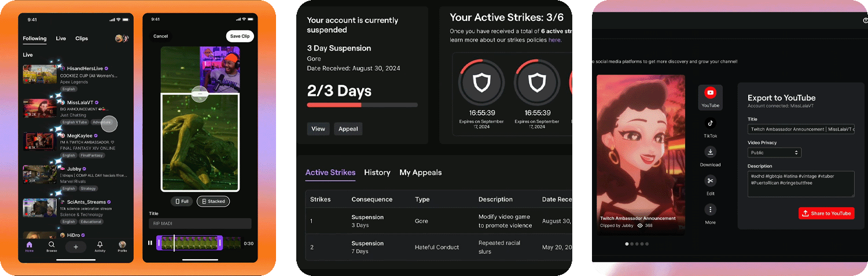Pause the clip preview playback
This screenshot has height=276, width=868.
(150, 243)
